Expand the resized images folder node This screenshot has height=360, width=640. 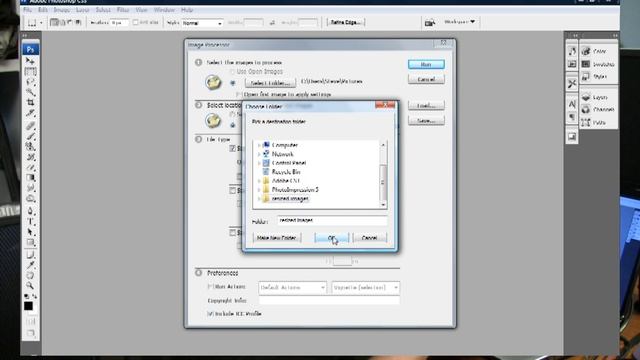pyautogui.click(x=259, y=199)
